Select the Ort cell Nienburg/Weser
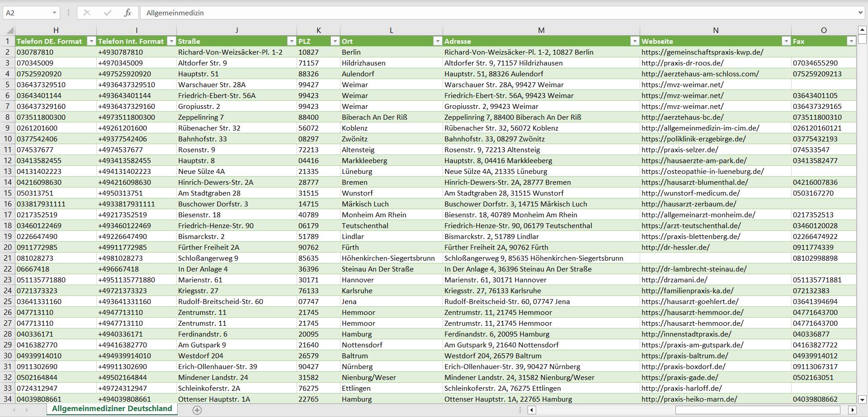 (392, 377)
